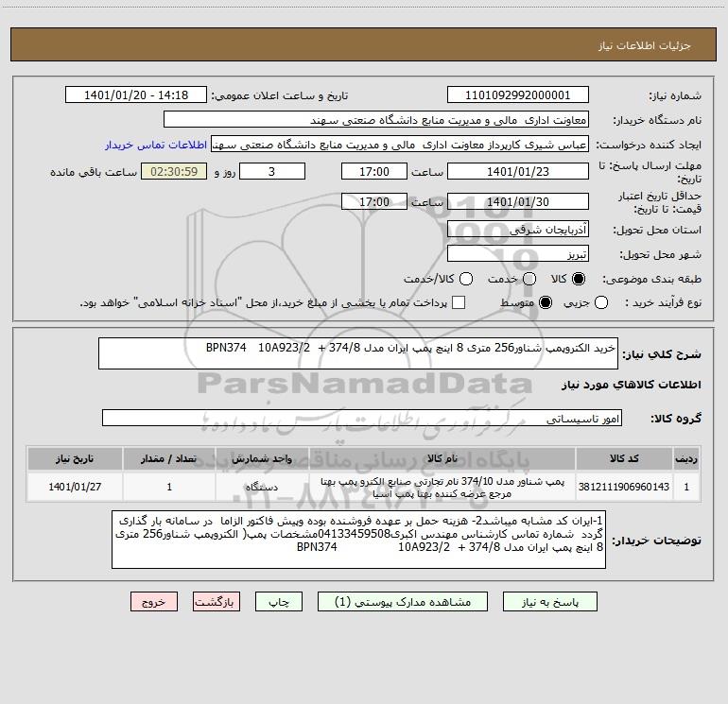Screen dimensions: 728x704
Task: Click the need date cell 1401/01/27
Action: point(75,487)
